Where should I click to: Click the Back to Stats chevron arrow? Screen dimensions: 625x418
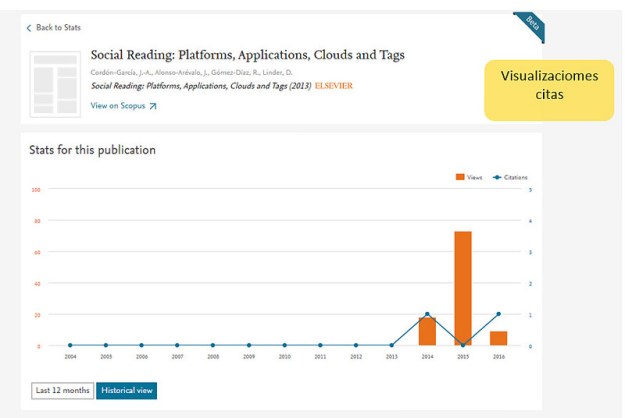coord(29,28)
